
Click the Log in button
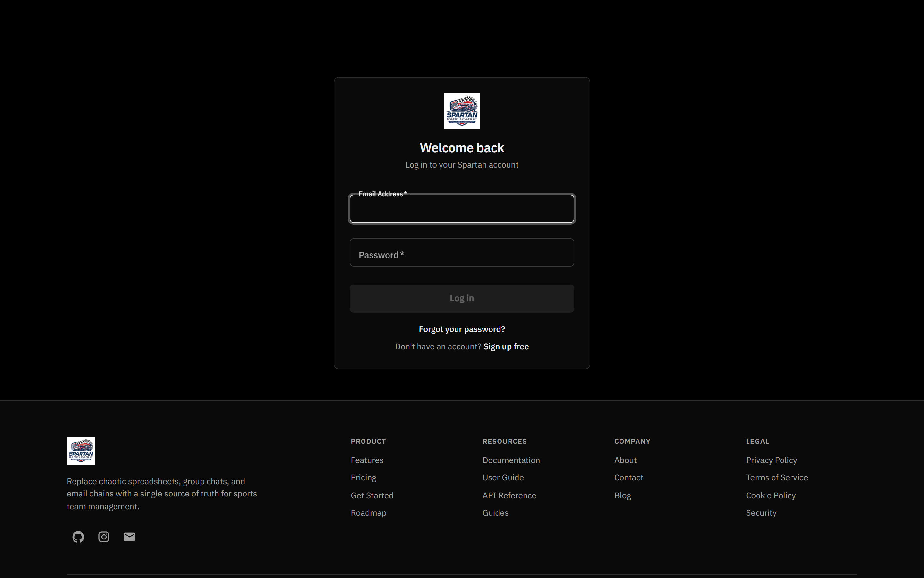462,299
